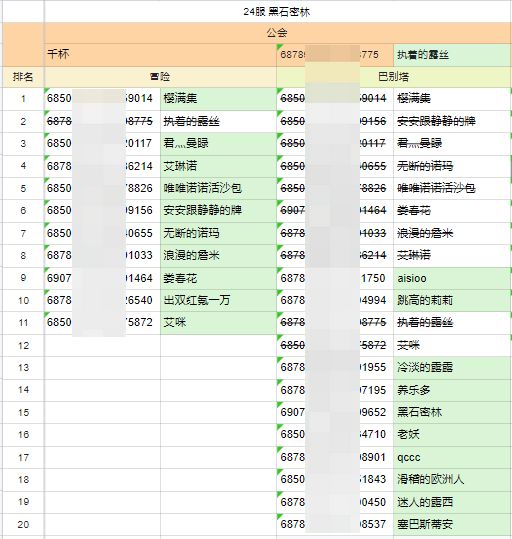This screenshot has width=512, height=539.
Task: Click struck-through '执着的露丝' in 巴别塔 rank 11
Action: (452, 322)
